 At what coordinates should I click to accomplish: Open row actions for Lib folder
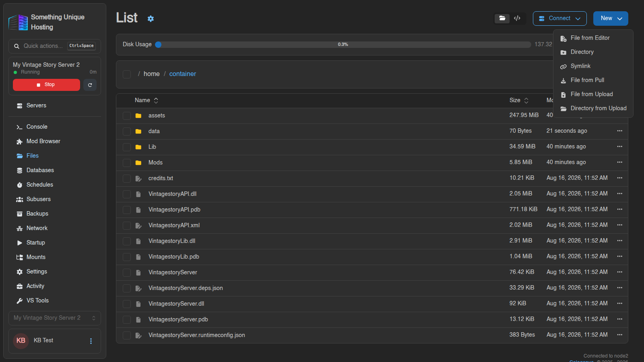619,146
